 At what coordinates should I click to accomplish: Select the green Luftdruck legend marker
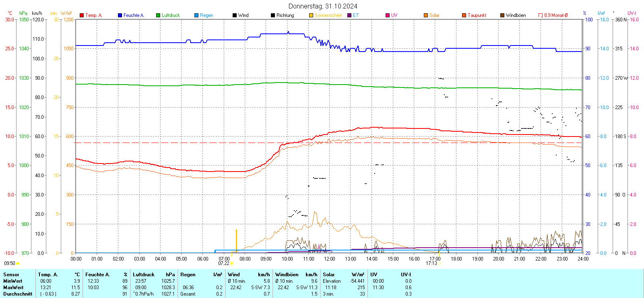click(x=158, y=15)
